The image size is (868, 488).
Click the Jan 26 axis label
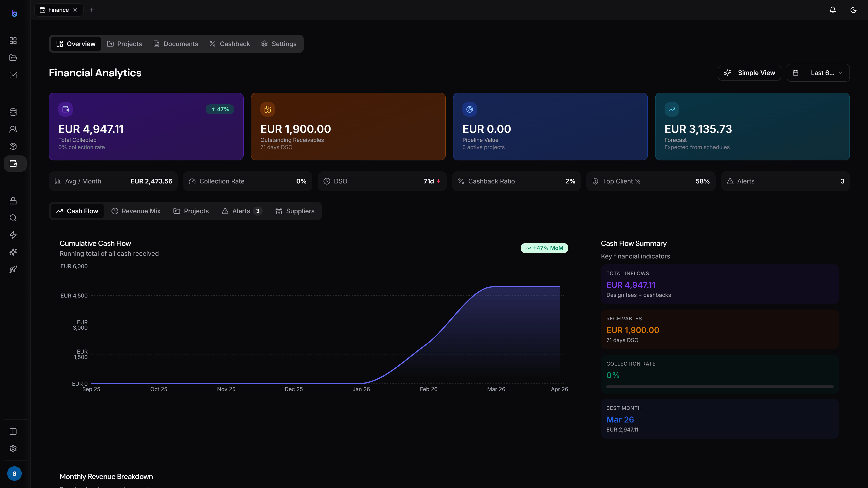pyautogui.click(x=361, y=389)
